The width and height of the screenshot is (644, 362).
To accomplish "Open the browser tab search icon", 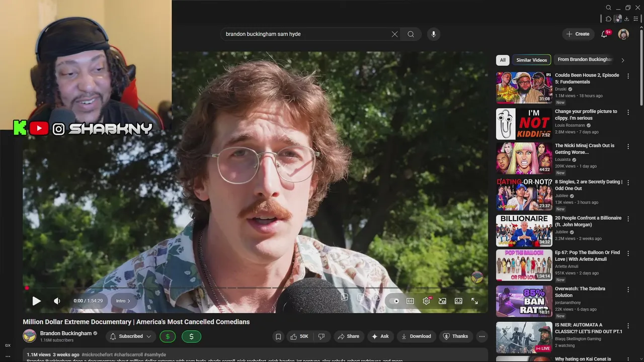I will [608, 8].
